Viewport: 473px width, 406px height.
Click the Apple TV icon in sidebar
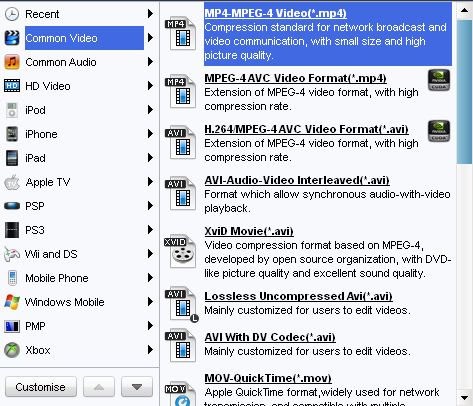(x=12, y=182)
